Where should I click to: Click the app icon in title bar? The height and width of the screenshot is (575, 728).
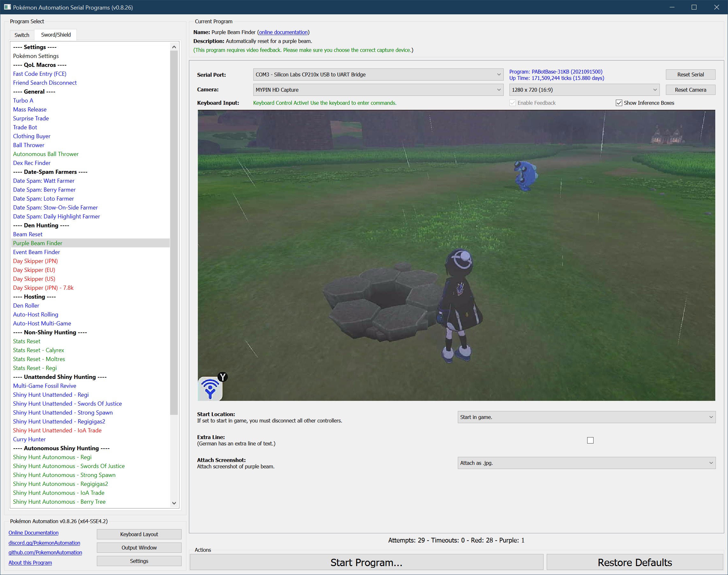tap(7, 7)
